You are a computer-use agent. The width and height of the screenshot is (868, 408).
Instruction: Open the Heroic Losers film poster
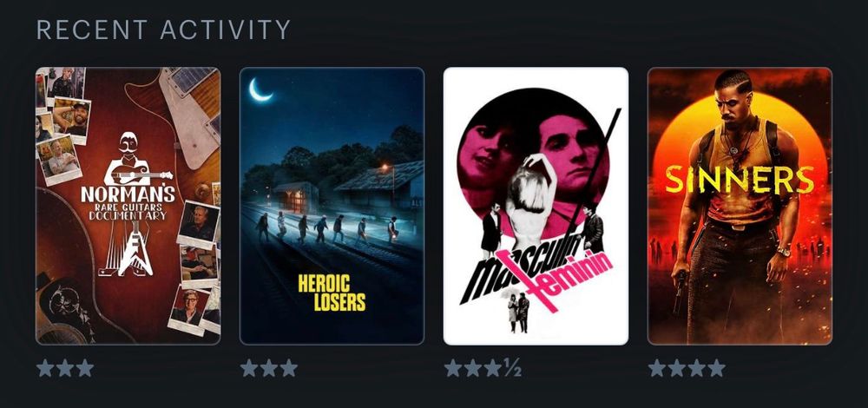332,206
